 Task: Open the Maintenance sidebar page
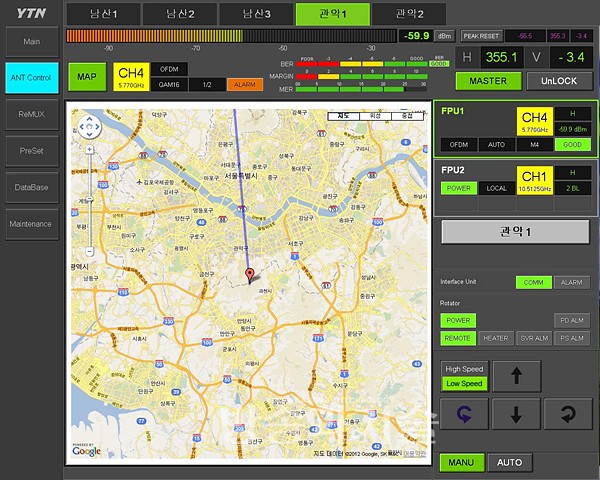point(32,224)
